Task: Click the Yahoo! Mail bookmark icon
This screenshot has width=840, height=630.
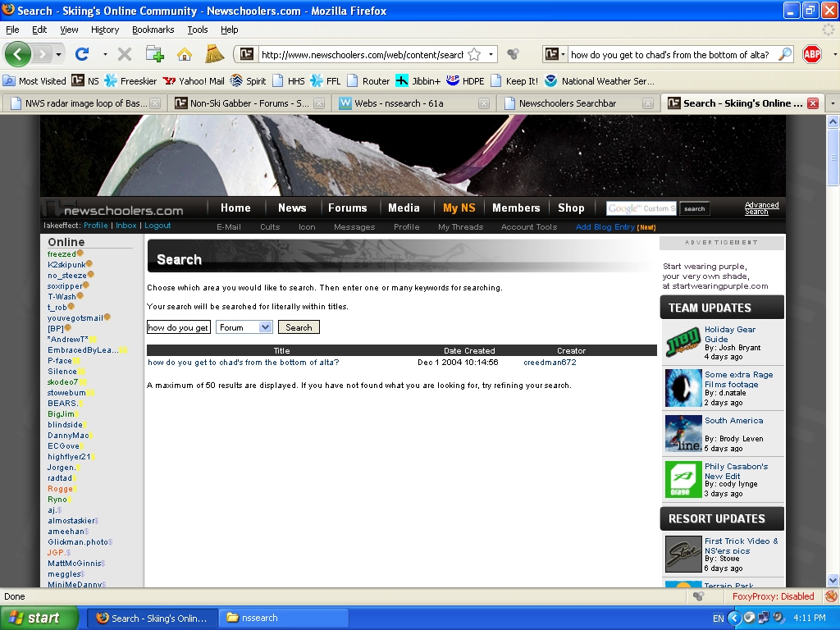Action: [170, 80]
